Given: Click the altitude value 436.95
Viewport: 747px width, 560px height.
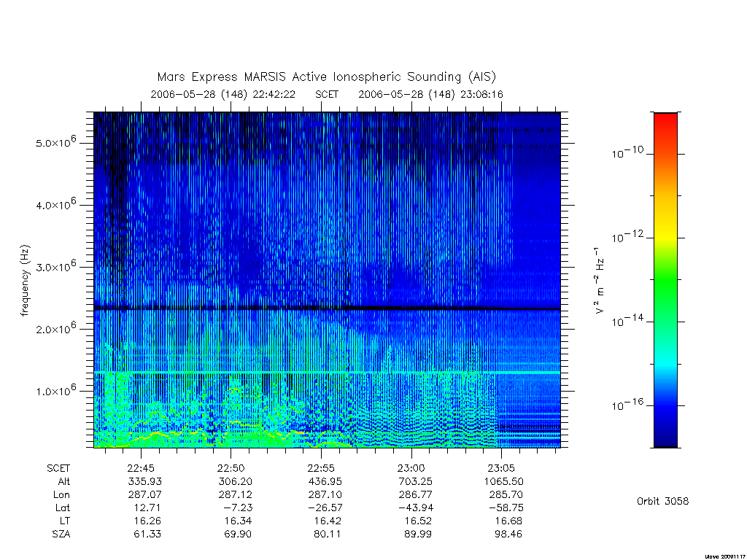Looking at the screenshot, I should pos(325,481).
